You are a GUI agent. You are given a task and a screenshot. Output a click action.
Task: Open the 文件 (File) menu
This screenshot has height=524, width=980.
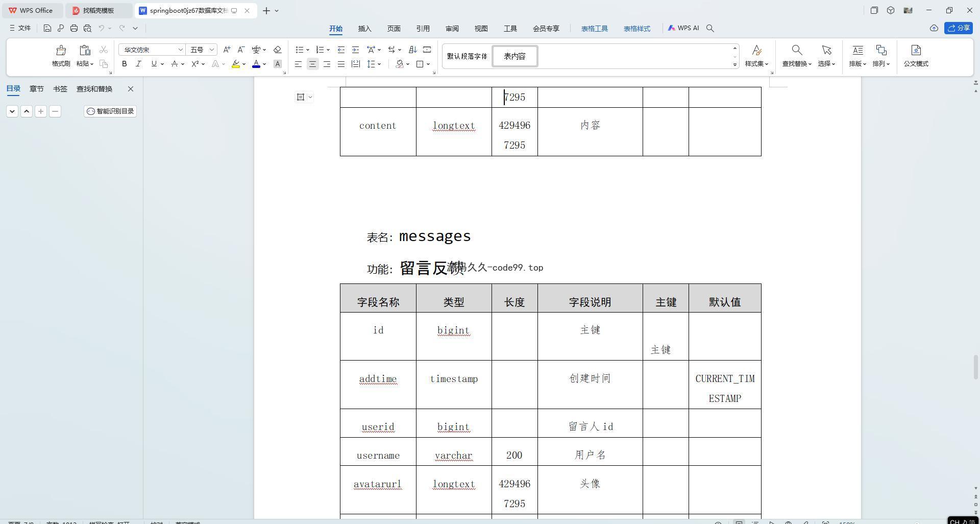pyautogui.click(x=20, y=28)
